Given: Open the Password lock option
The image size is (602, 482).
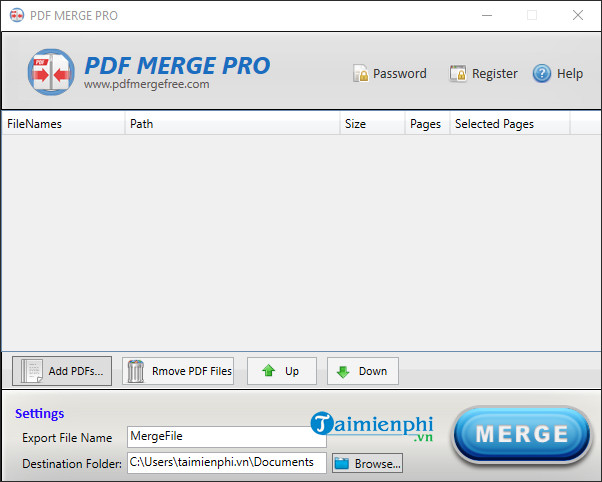Looking at the screenshot, I should click(x=389, y=73).
